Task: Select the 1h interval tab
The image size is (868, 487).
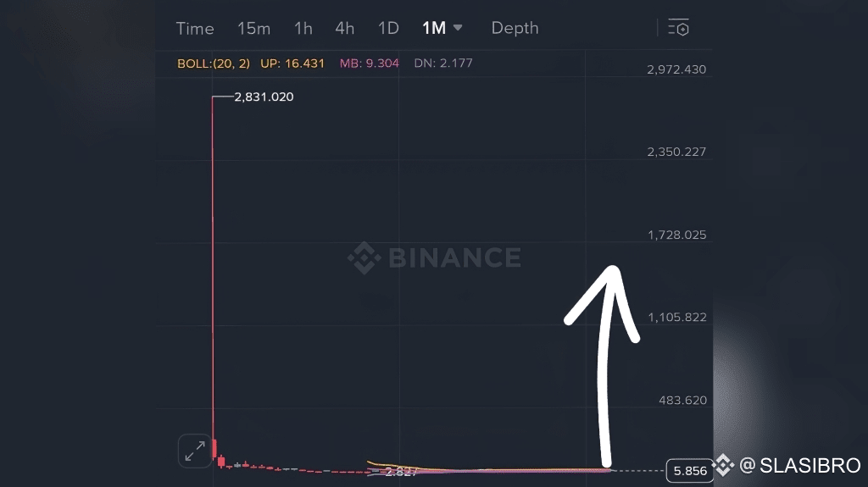Action: 303,28
